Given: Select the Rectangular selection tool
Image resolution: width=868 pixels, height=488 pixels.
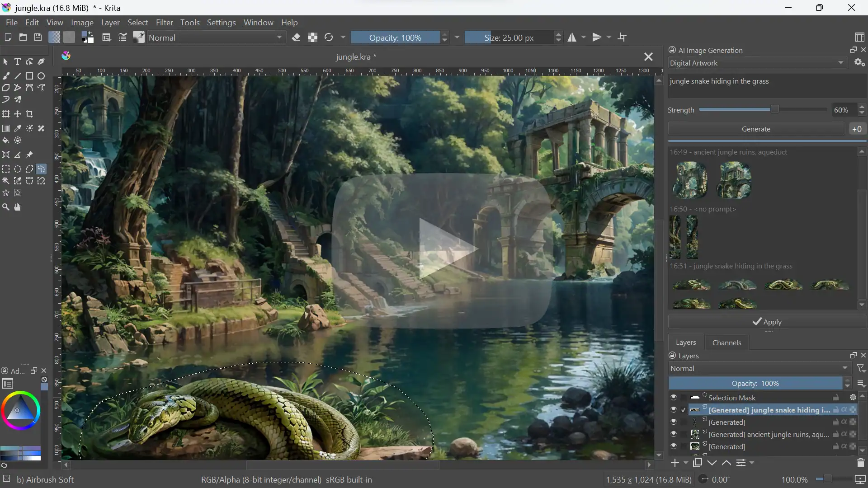Looking at the screenshot, I should pyautogui.click(x=6, y=169).
